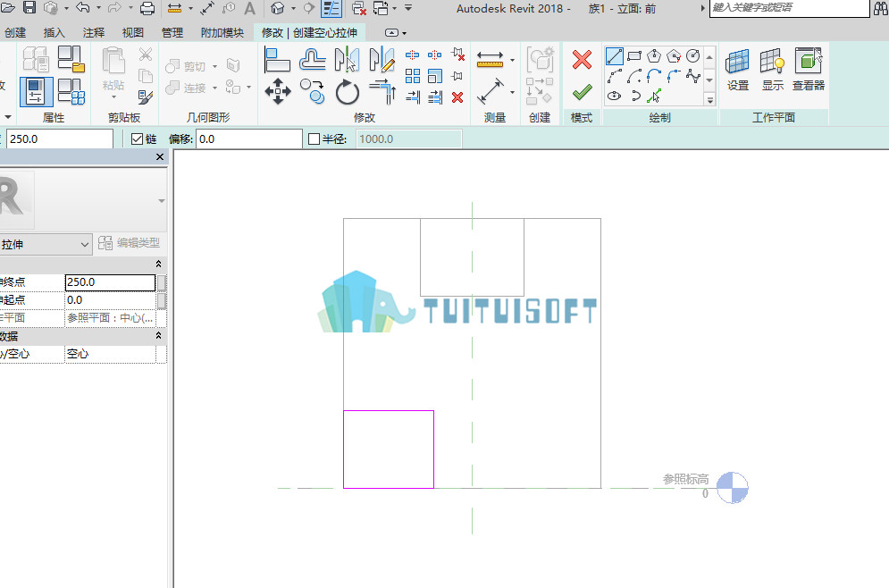Pick the Circle draw tool

[x=692, y=56]
